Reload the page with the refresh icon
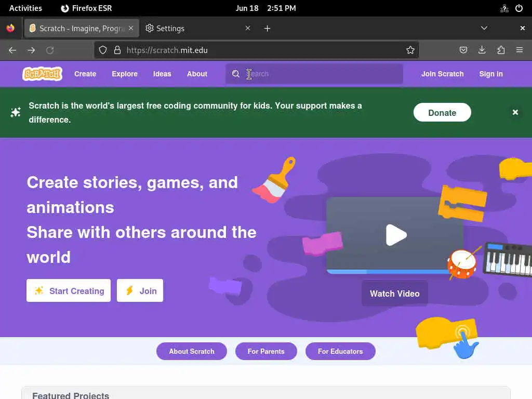This screenshot has width=532, height=399. pyautogui.click(x=50, y=50)
